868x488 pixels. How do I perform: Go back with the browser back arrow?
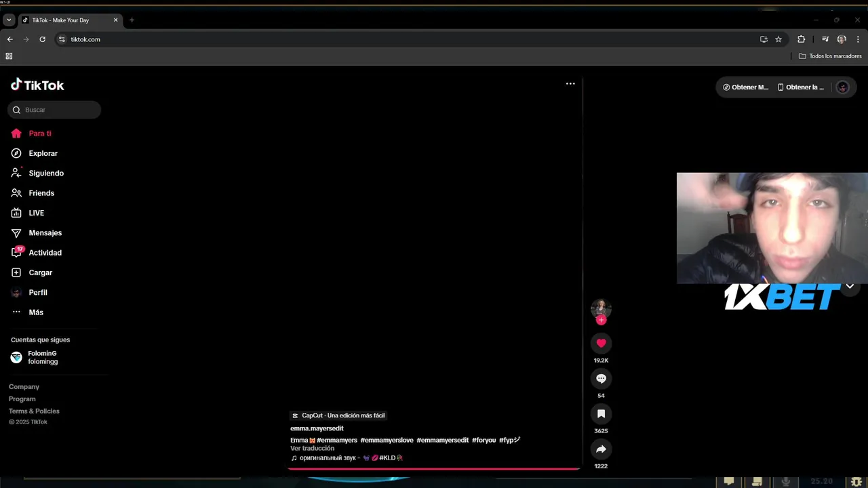pyautogui.click(x=9, y=39)
